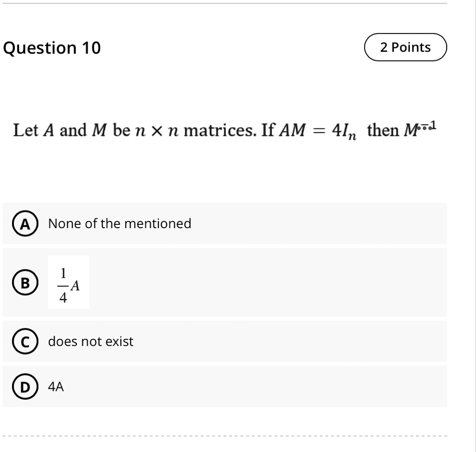Image resolution: width=476 pixels, height=452 pixels.
Task: Click the "n × n matrices" text
Action: click(x=196, y=130)
